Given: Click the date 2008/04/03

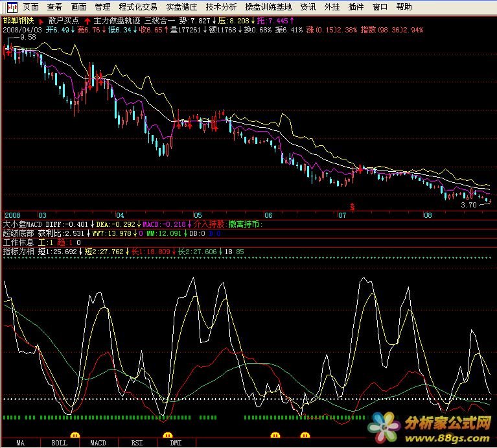Looking at the screenshot, I should (22, 30).
